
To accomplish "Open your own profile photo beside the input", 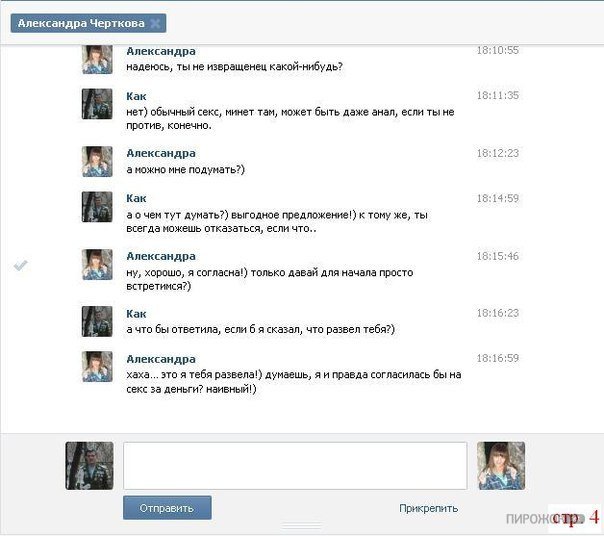I will [89, 466].
